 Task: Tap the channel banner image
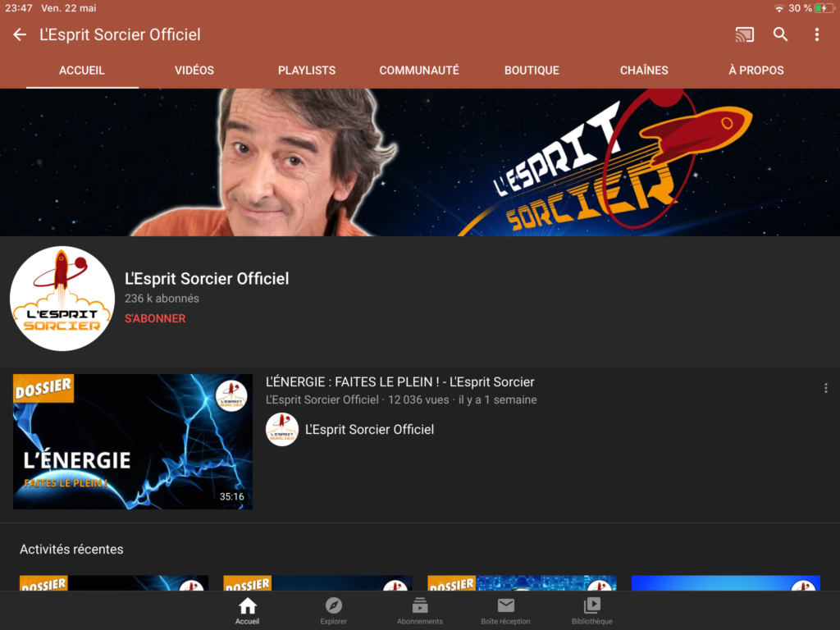point(420,162)
